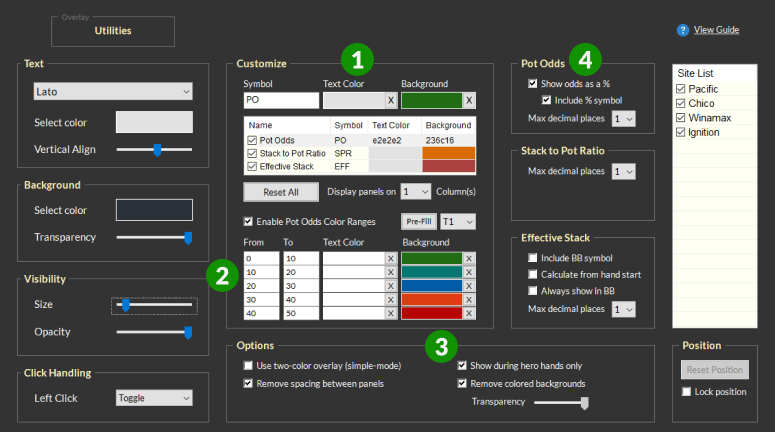Click the orange Stack to Pot Ratio background cell
The image size is (775, 432).
449,153
